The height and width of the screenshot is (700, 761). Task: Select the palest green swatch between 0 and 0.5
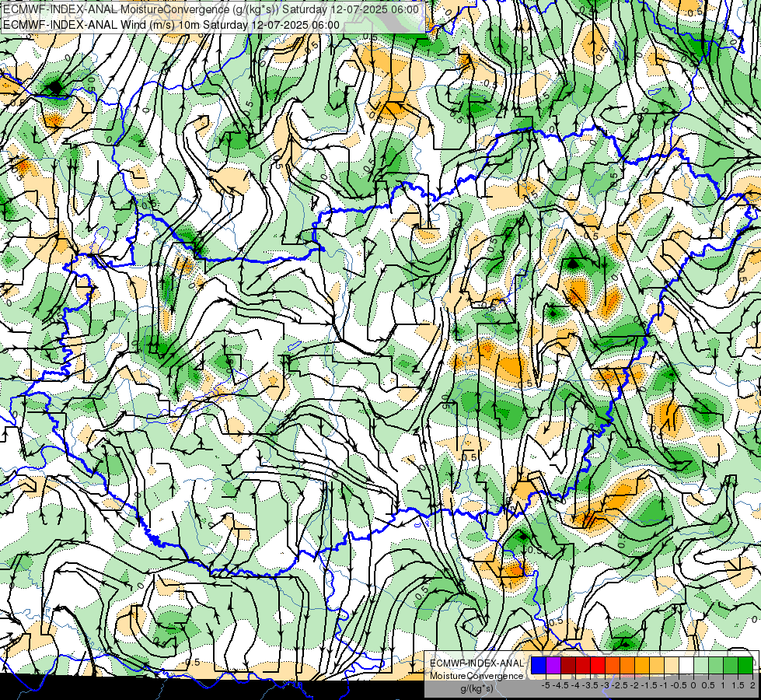701,665
